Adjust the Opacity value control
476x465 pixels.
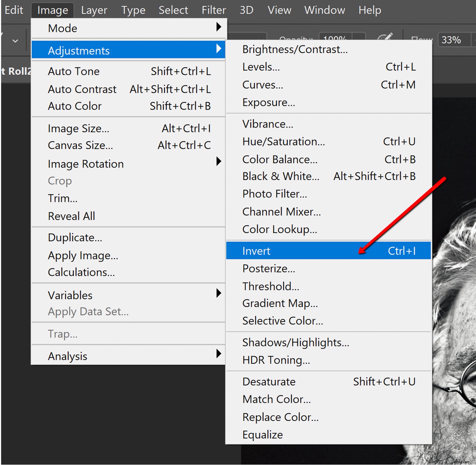point(335,39)
